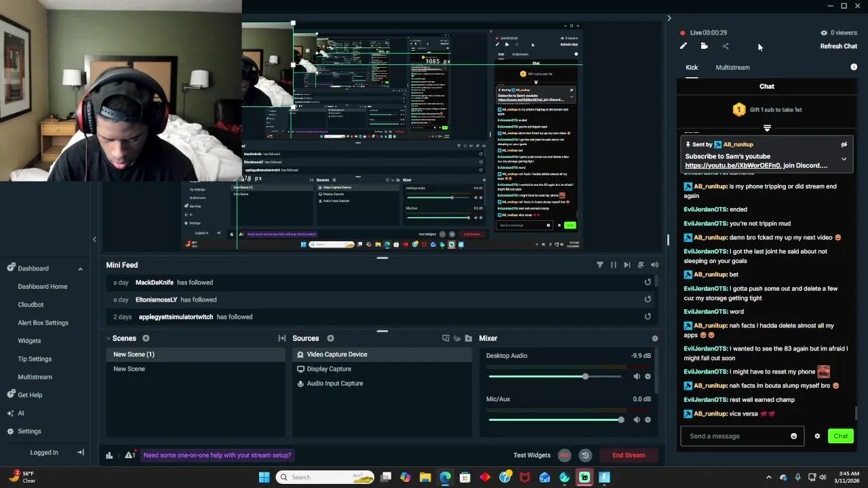Open the notifications warning icon
This screenshot has width=868, height=488.
click(x=130, y=455)
